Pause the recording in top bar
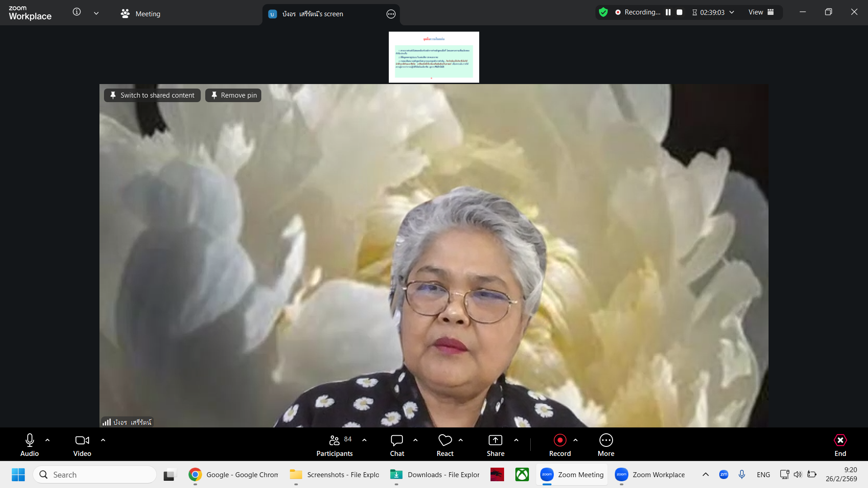 tap(668, 12)
